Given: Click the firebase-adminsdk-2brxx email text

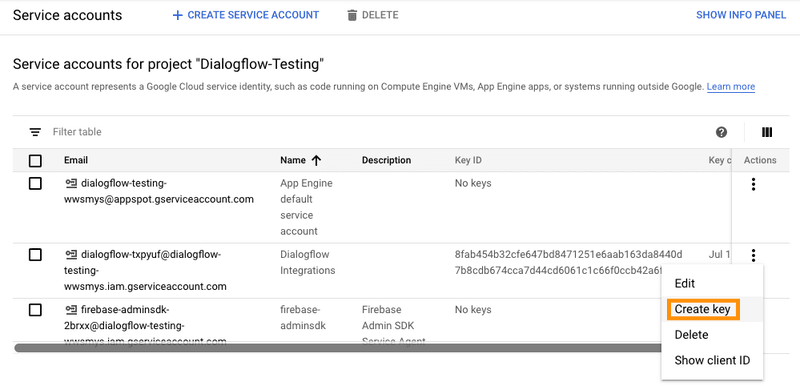Looking at the screenshot, I should [145, 325].
